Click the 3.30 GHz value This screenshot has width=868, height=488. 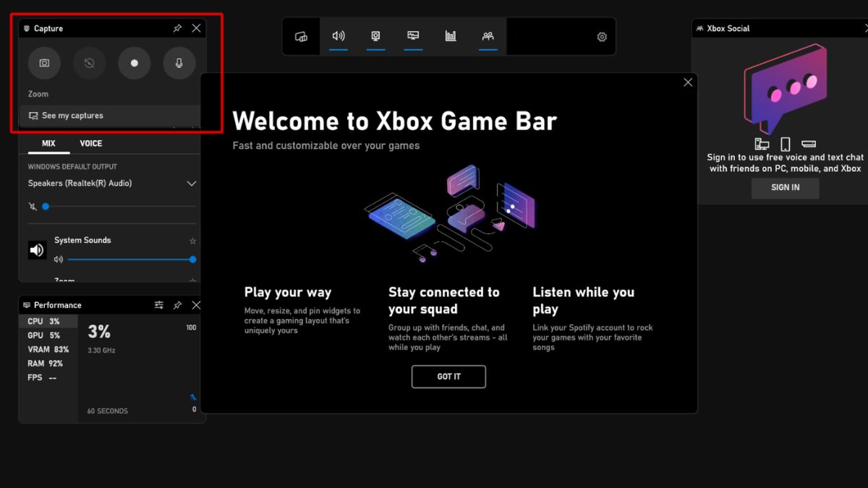coord(101,351)
